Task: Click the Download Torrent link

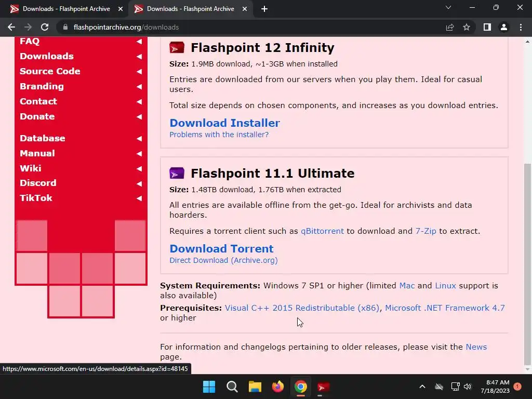Action: [221, 249]
